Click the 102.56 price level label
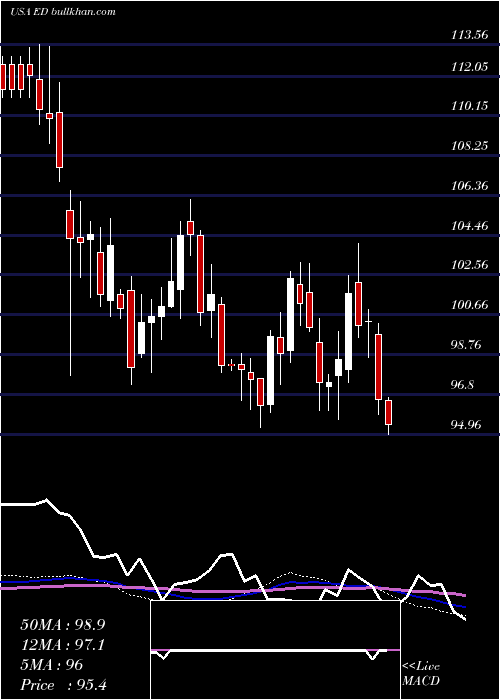Viewport: 500px width, 700px height. click(x=469, y=265)
